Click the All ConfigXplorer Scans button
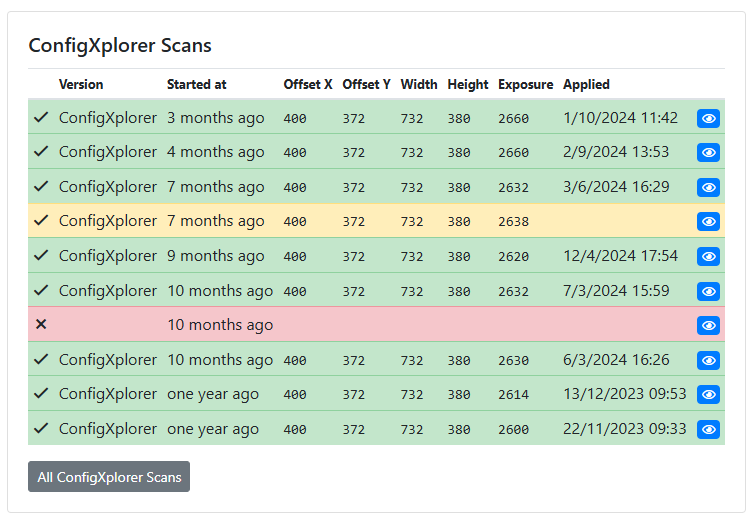This screenshot has width=756, height=520. pyautogui.click(x=109, y=477)
